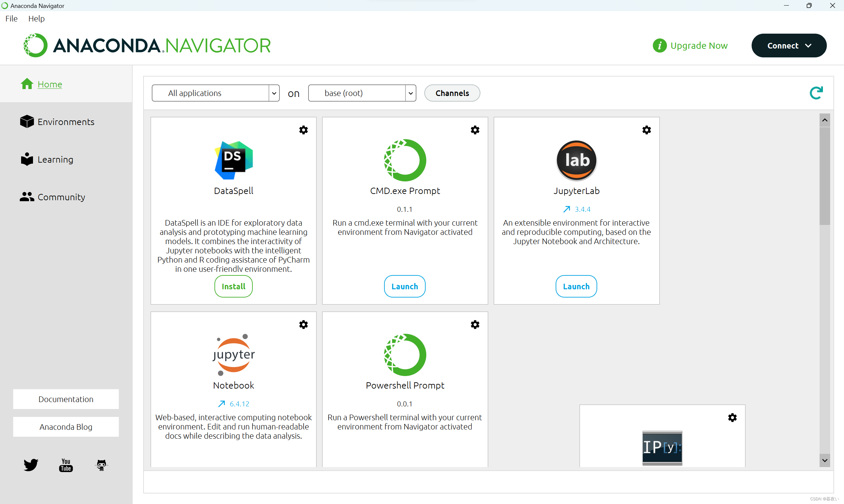Click the Install button for DataSpell
The height and width of the screenshot is (504, 844).
[x=233, y=286]
